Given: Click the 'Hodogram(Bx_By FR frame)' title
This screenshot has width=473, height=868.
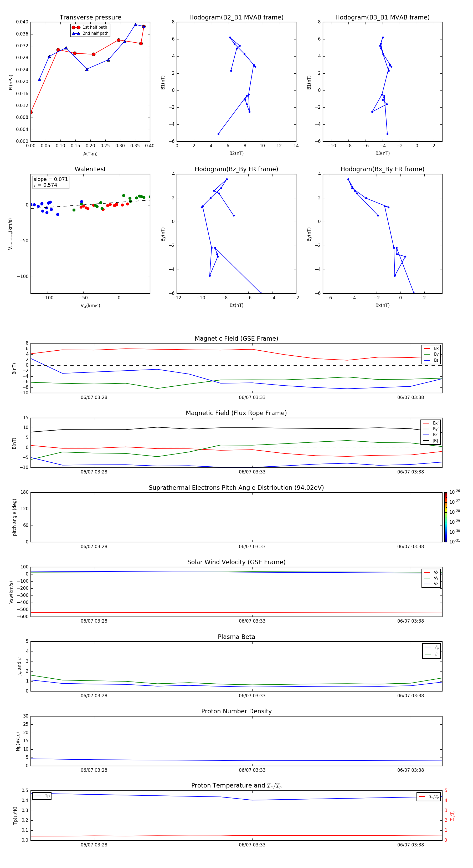Looking at the screenshot, I should pyautogui.click(x=382, y=169).
